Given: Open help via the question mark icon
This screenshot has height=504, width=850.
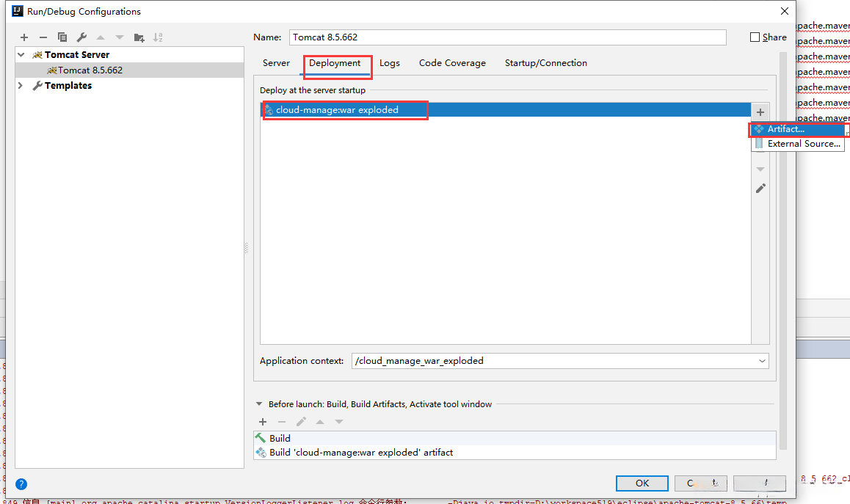Looking at the screenshot, I should pos(21,484).
